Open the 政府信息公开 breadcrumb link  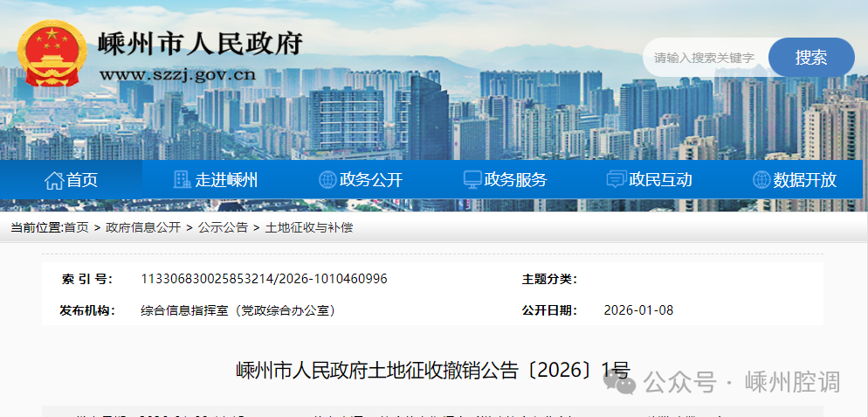pos(142,227)
